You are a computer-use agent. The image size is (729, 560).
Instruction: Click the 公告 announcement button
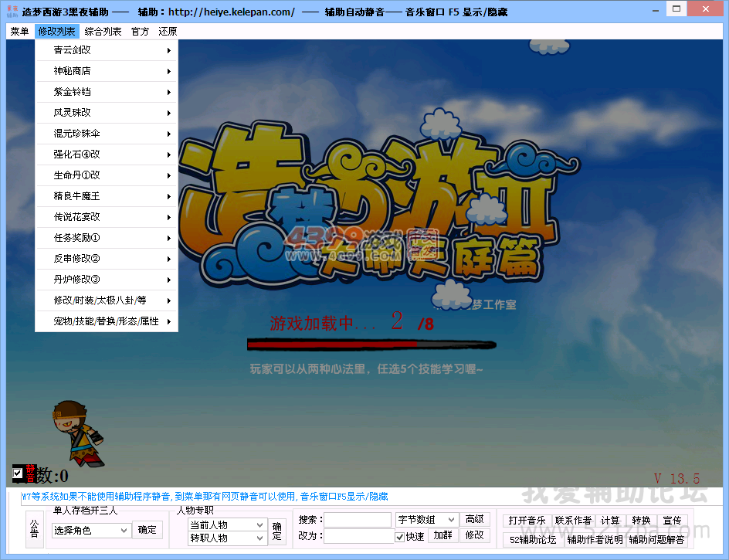[35, 529]
